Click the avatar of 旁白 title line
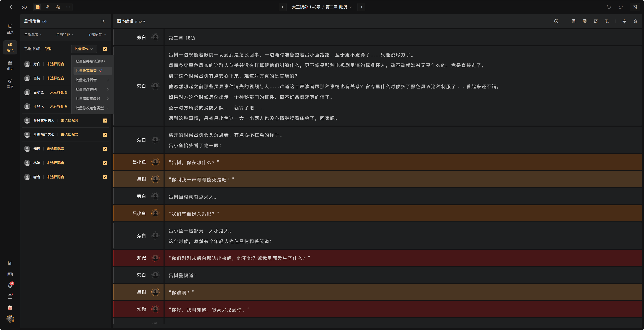This screenshot has height=330, width=644. (x=155, y=38)
